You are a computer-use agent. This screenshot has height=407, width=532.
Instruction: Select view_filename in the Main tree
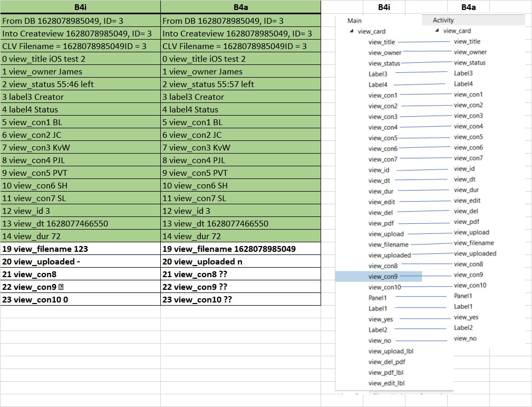pos(388,244)
